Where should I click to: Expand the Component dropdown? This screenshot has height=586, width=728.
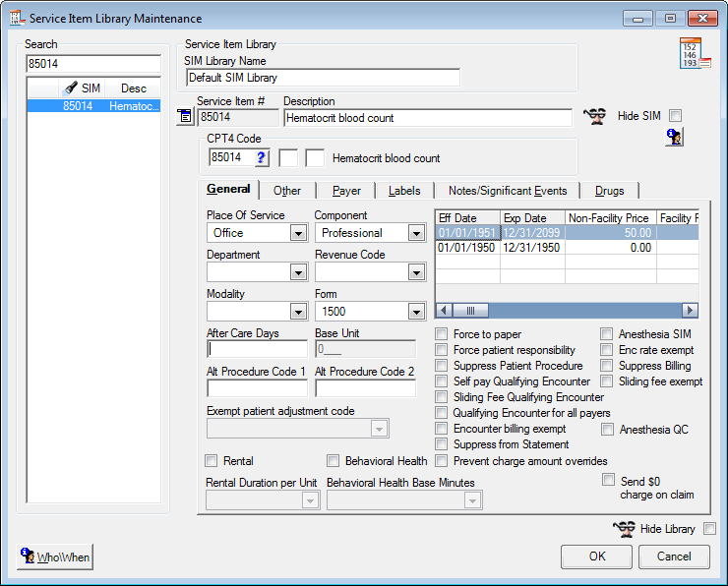416,233
